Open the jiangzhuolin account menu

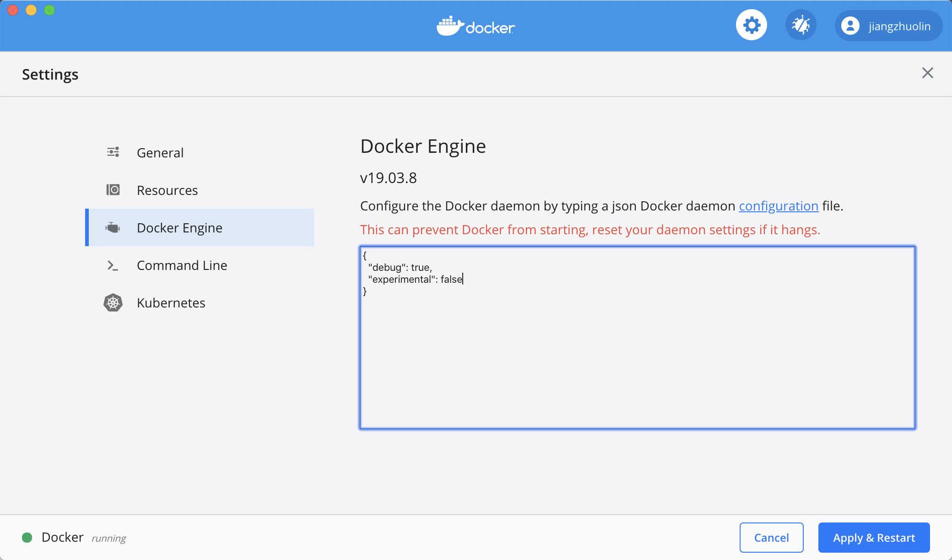889,26
